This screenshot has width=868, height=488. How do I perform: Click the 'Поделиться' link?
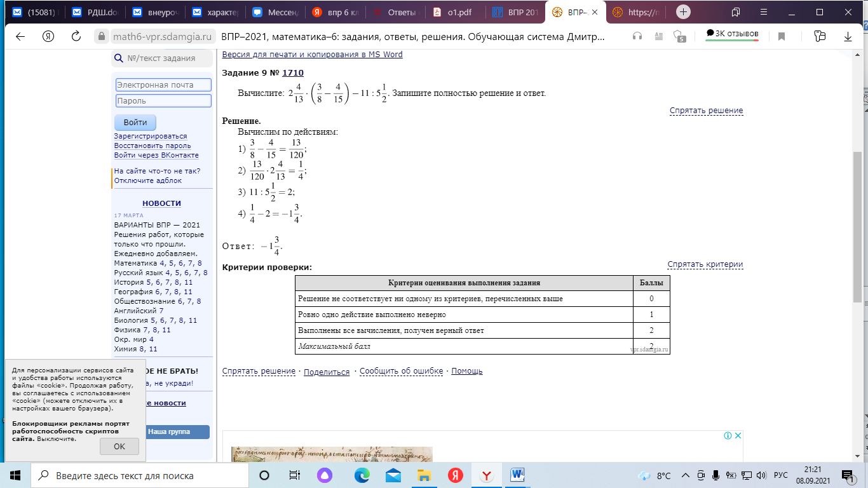pos(327,372)
